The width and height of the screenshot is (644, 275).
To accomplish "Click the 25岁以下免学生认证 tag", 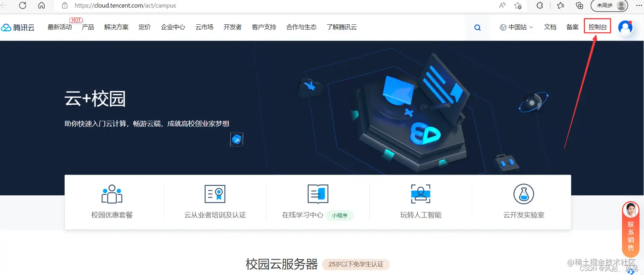I will [x=357, y=264].
